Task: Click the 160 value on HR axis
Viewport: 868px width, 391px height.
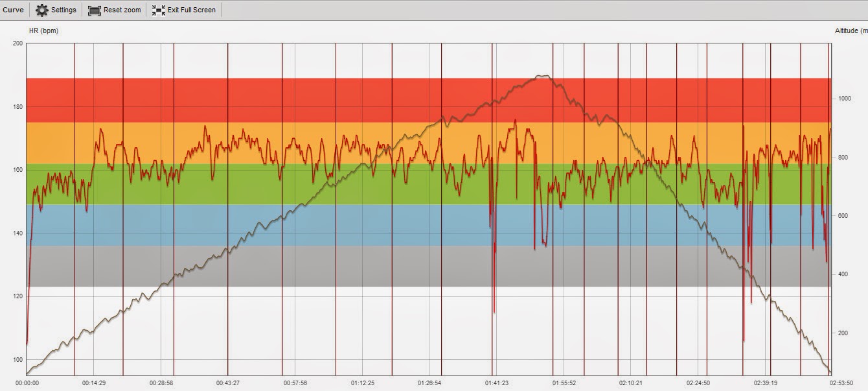Action: pos(17,170)
